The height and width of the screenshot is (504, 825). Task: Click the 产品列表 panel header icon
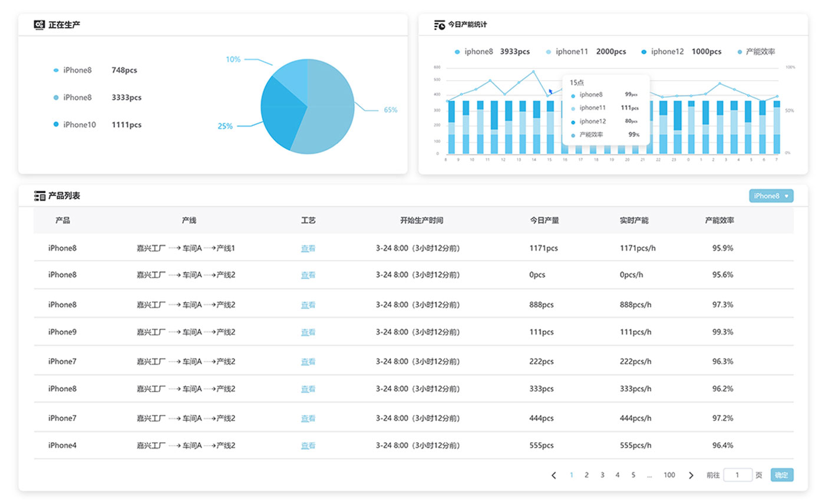click(x=39, y=196)
